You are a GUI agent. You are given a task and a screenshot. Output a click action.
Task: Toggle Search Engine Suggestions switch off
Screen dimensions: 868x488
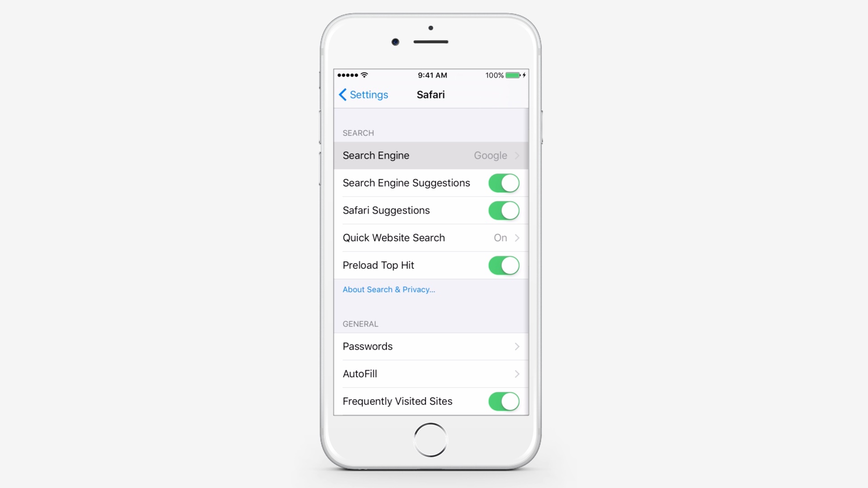pos(504,183)
